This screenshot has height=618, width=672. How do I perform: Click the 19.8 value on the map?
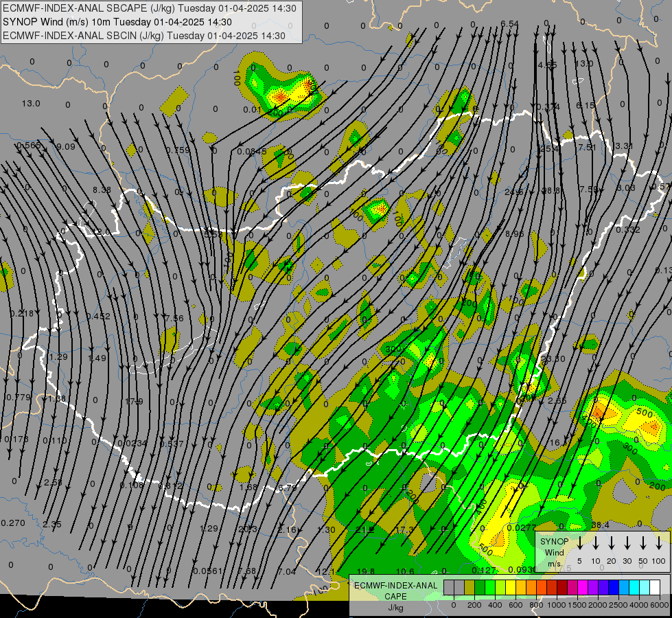tap(366, 572)
